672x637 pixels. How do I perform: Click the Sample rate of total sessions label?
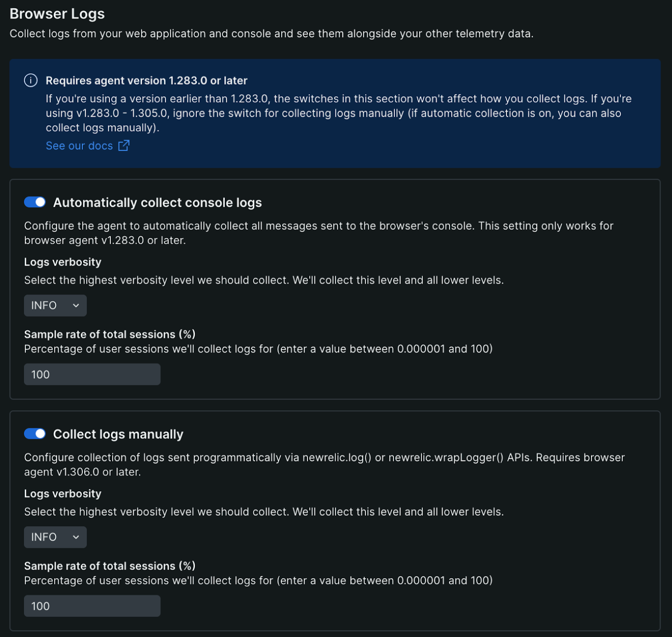coord(110,334)
